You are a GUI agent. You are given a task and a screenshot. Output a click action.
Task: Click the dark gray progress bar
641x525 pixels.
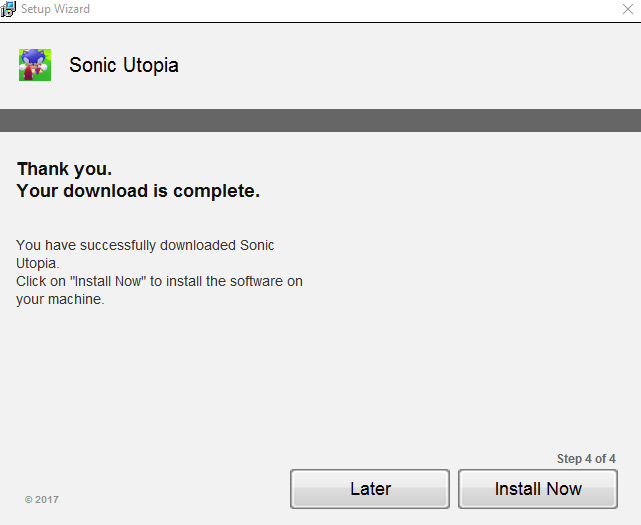tap(320, 120)
